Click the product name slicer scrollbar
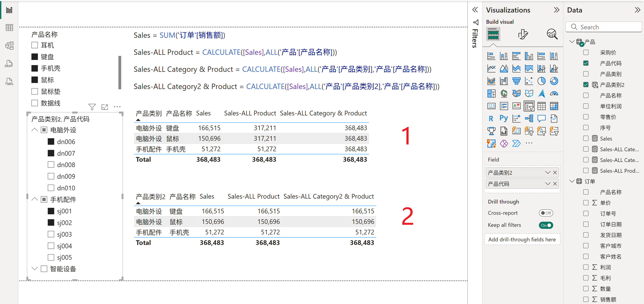The width and height of the screenshot is (644, 304). [x=120, y=72]
